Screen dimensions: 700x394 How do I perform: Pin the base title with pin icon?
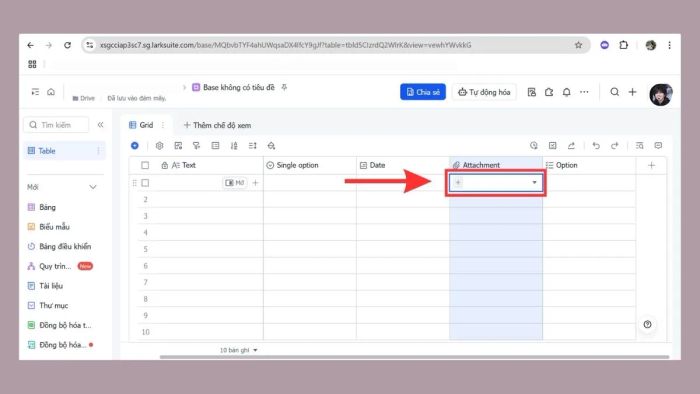[x=284, y=87]
